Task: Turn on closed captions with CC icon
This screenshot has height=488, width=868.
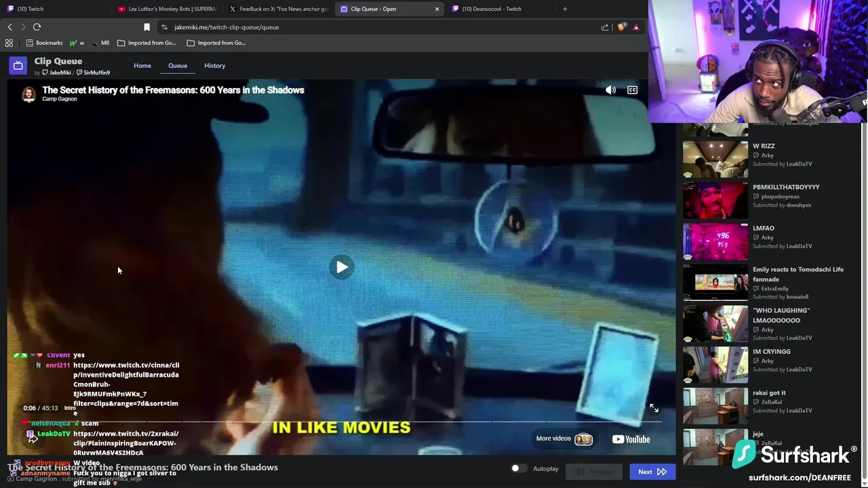Action: [x=632, y=90]
